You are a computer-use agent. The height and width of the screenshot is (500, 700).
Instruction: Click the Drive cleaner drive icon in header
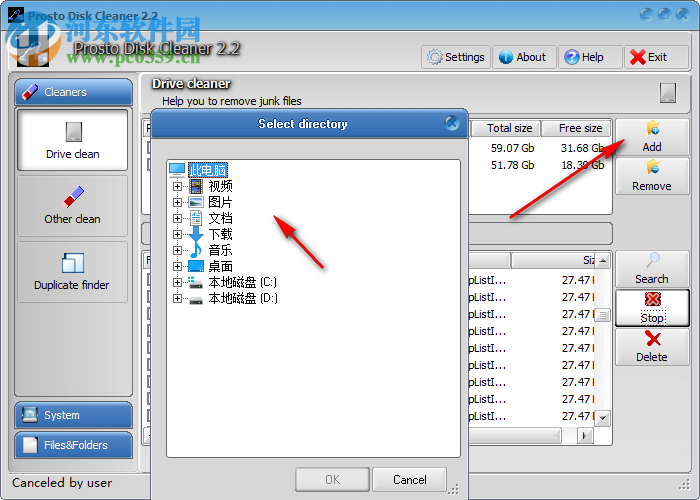[x=668, y=93]
